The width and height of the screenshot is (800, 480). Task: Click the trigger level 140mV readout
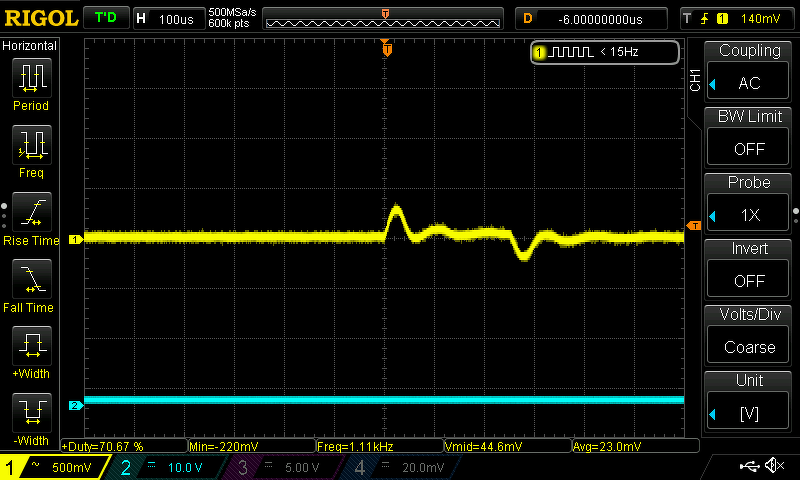(x=760, y=19)
